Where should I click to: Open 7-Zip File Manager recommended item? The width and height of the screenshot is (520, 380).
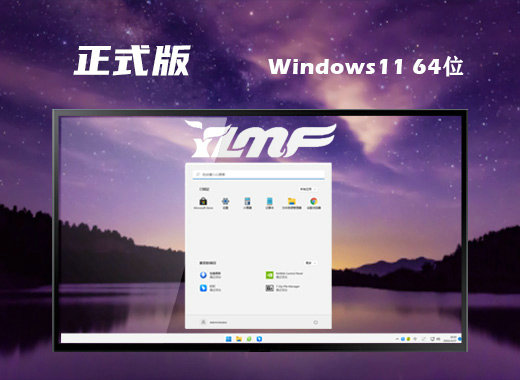(283, 288)
